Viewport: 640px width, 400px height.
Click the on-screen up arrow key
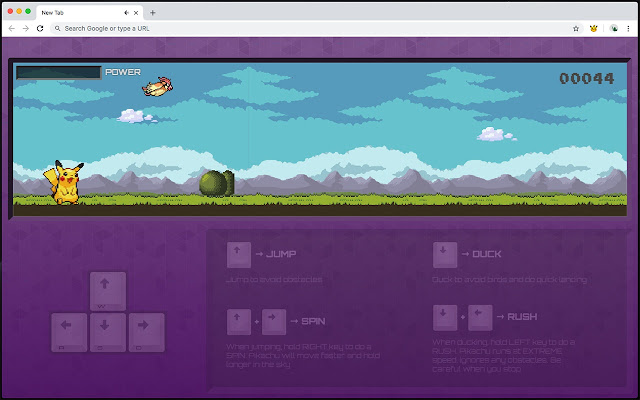pos(108,291)
